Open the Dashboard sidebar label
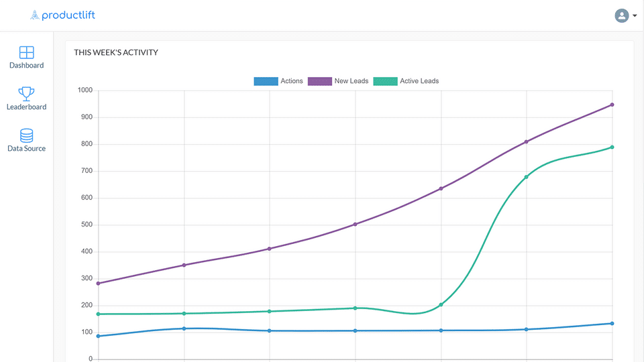644x362 pixels. (27, 65)
